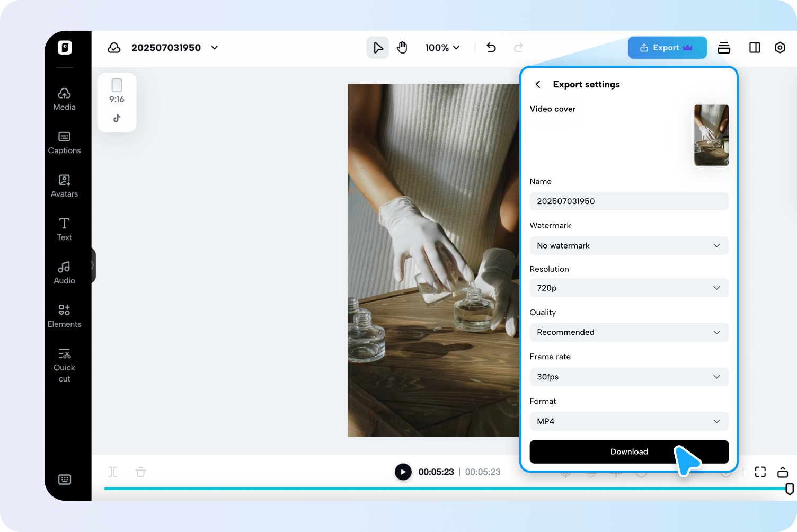Open the app home logo
797x532 pixels.
(65, 48)
